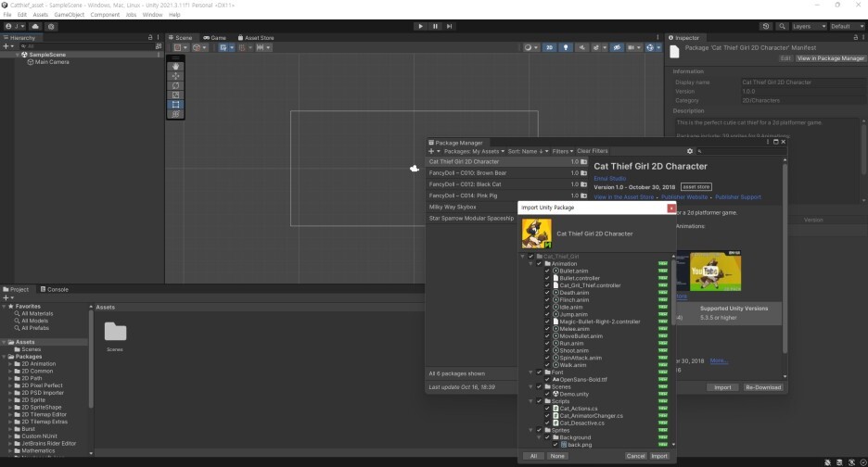Collapse the Scripts folder in import list

(530, 401)
